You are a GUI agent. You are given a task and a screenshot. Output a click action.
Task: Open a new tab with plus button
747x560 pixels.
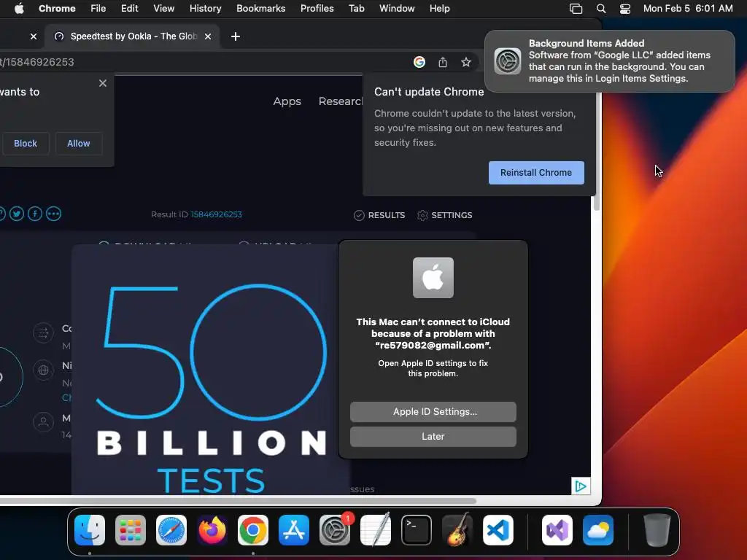tap(236, 36)
